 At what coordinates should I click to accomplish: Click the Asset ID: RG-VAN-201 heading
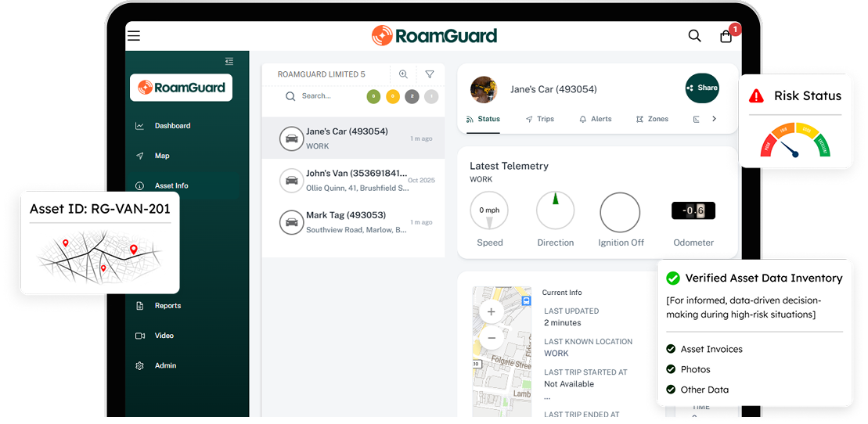pos(99,209)
